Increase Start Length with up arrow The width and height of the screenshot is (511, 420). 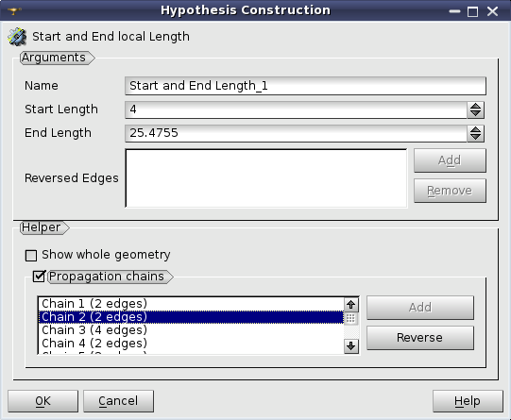475,106
